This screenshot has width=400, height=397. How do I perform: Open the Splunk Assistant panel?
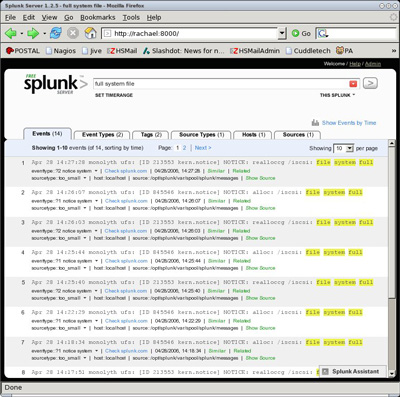click(352, 371)
